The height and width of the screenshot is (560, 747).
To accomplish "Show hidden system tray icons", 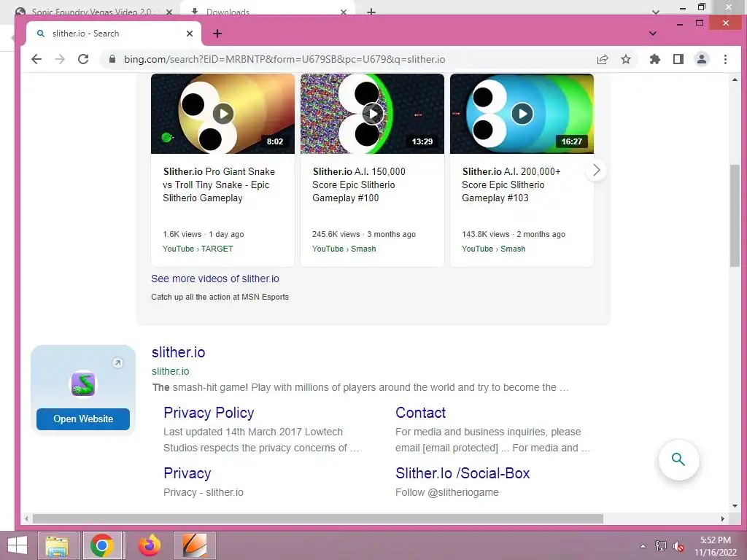I will click(x=643, y=546).
